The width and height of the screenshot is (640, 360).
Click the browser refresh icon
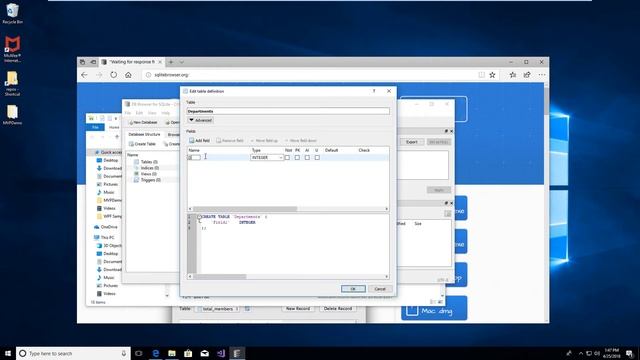point(113,75)
